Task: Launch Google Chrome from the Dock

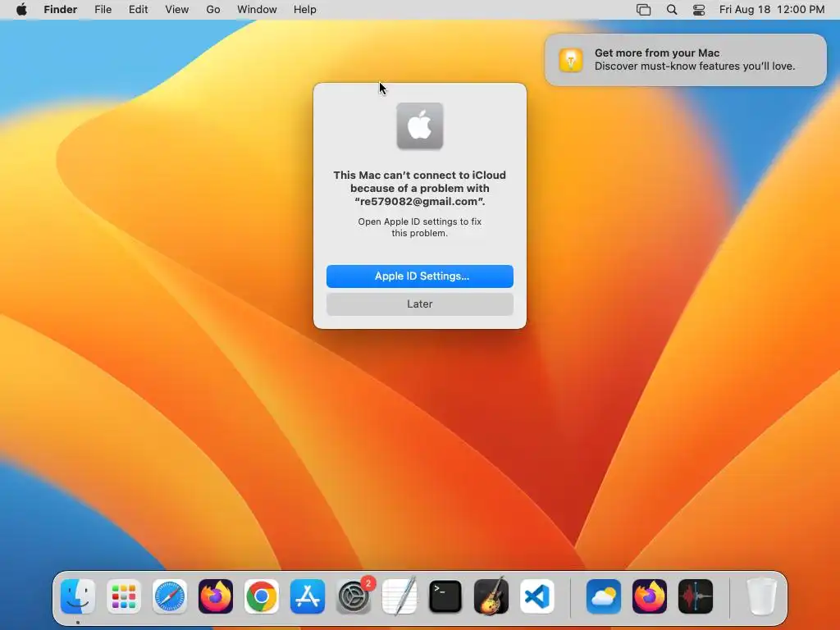Action: (262, 596)
